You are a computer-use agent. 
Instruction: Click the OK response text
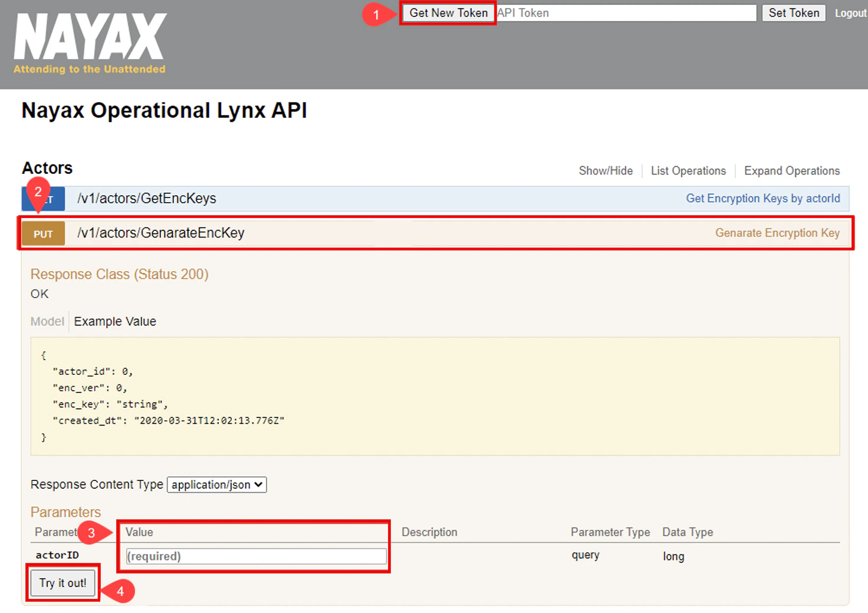click(40, 294)
